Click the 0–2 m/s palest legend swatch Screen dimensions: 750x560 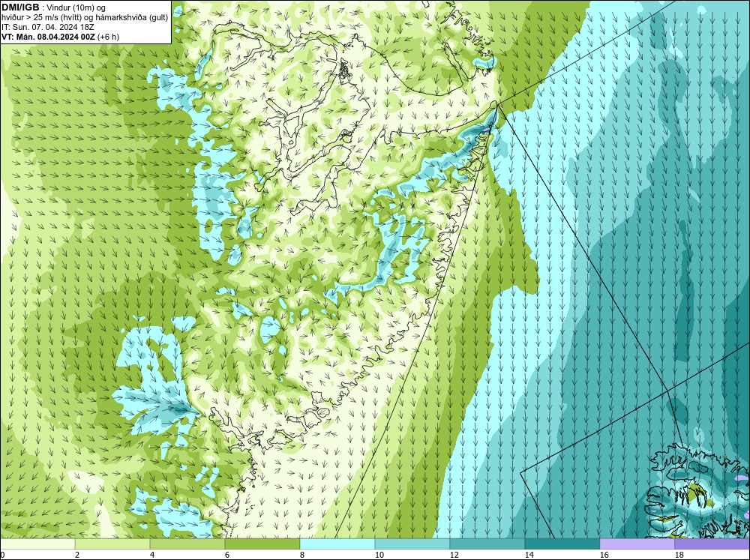click(x=37, y=544)
